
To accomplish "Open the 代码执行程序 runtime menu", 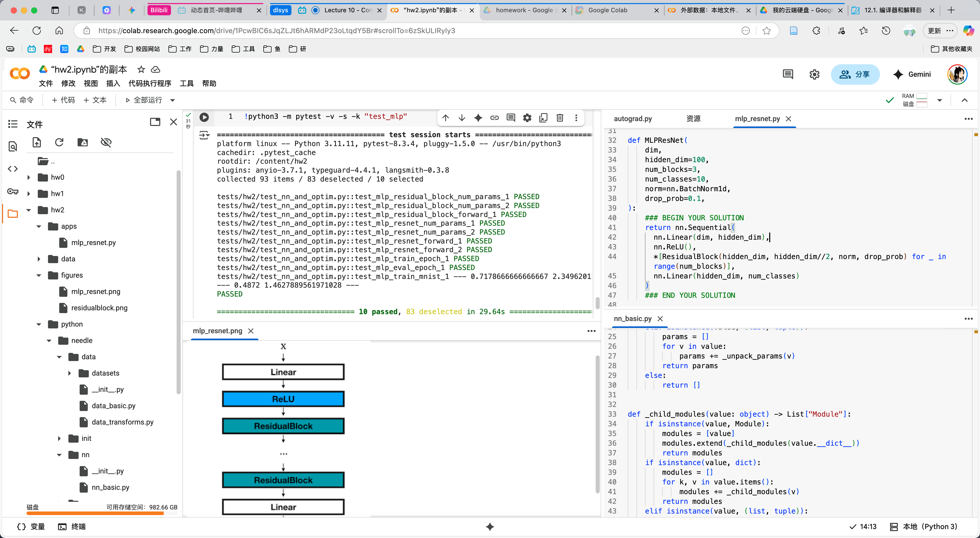I will (x=150, y=83).
